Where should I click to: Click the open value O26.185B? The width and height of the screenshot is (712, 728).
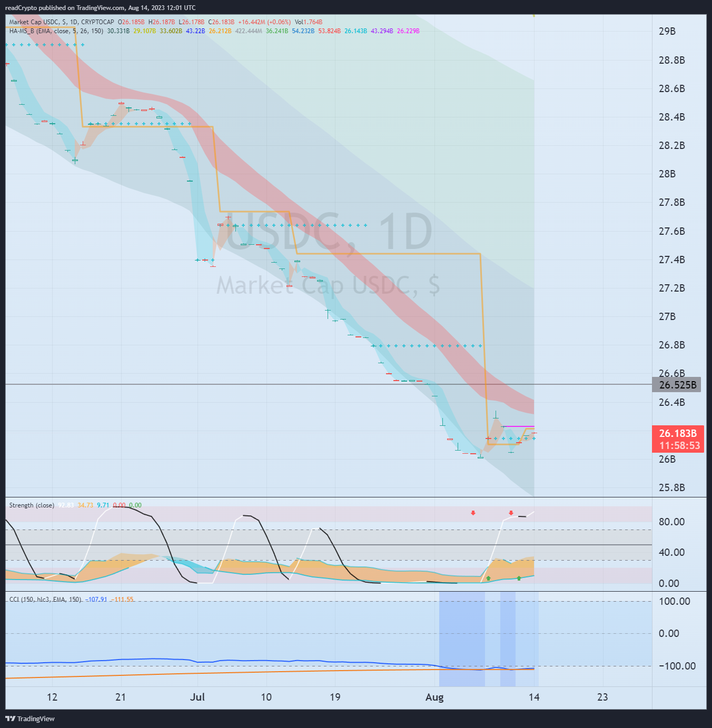(131, 22)
